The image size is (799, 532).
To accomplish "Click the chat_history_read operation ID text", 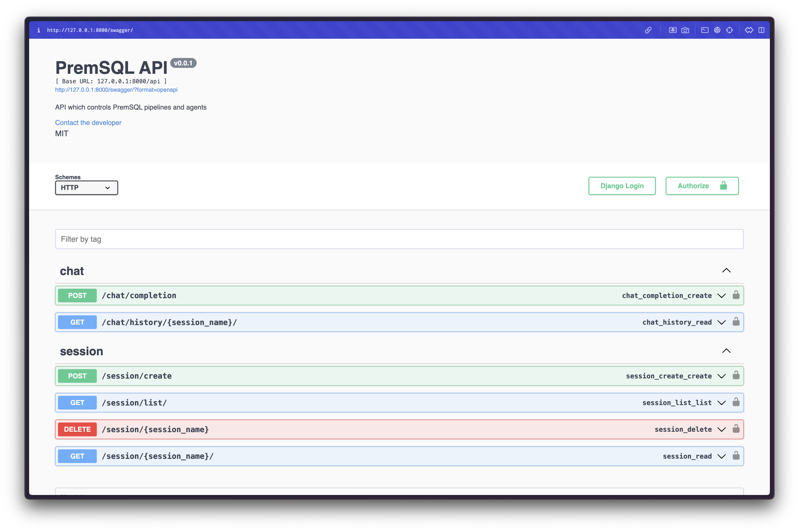I will pos(677,322).
